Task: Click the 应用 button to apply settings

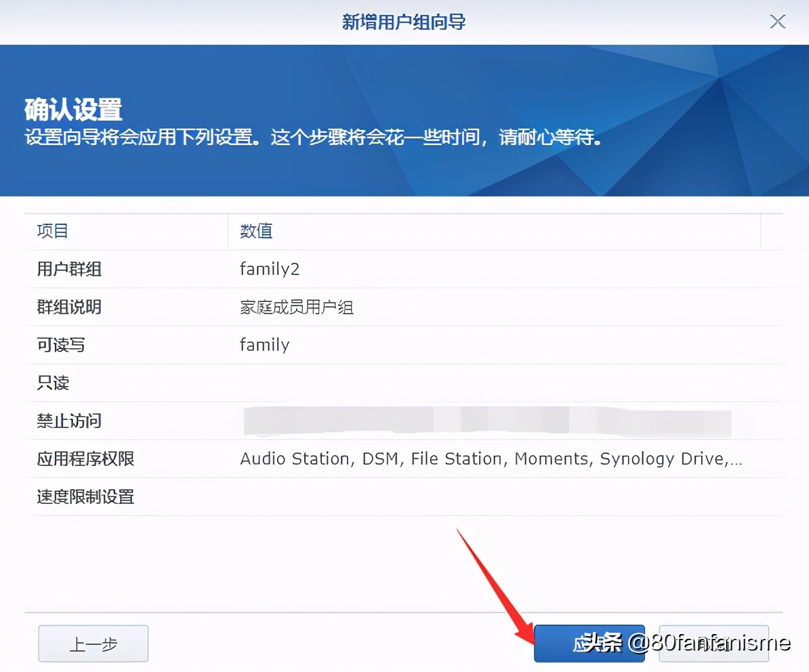Action: tap(589, 644)
